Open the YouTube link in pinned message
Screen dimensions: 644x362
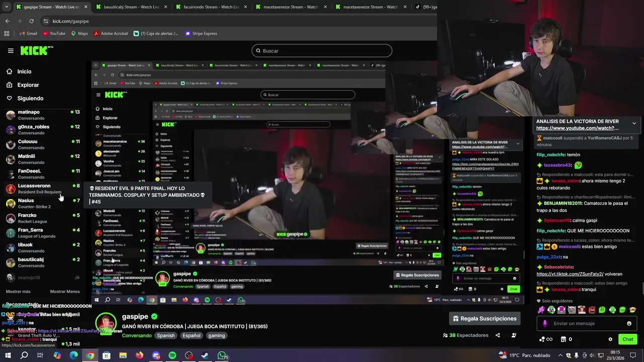point(578,128)
